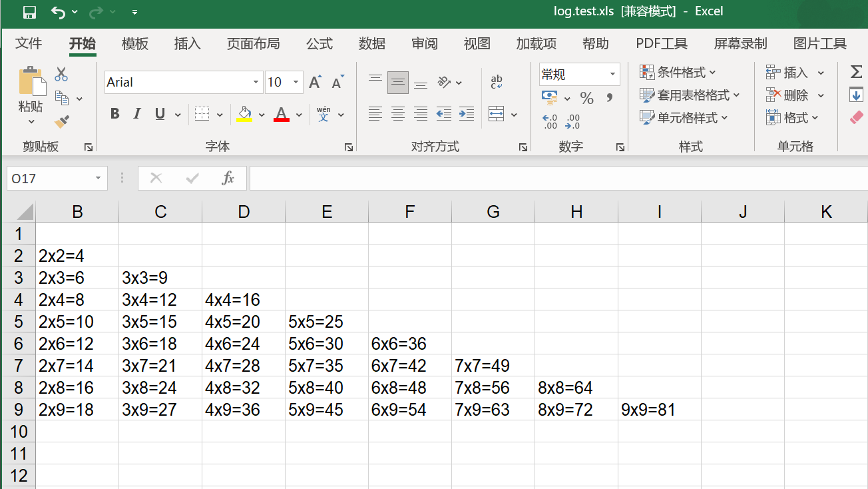The image size is (868, 489).
Task: Click the Name Box showing O17
Action: [50, 178]
